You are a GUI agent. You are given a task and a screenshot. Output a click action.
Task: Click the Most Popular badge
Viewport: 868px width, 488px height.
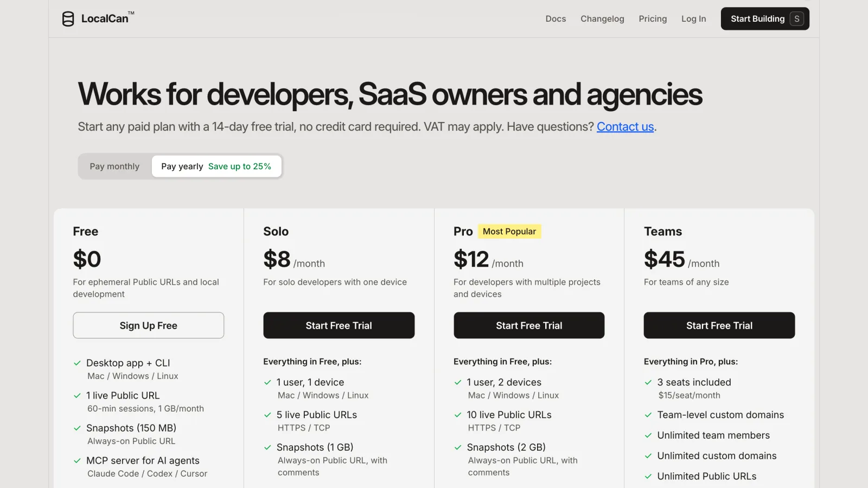509,232
